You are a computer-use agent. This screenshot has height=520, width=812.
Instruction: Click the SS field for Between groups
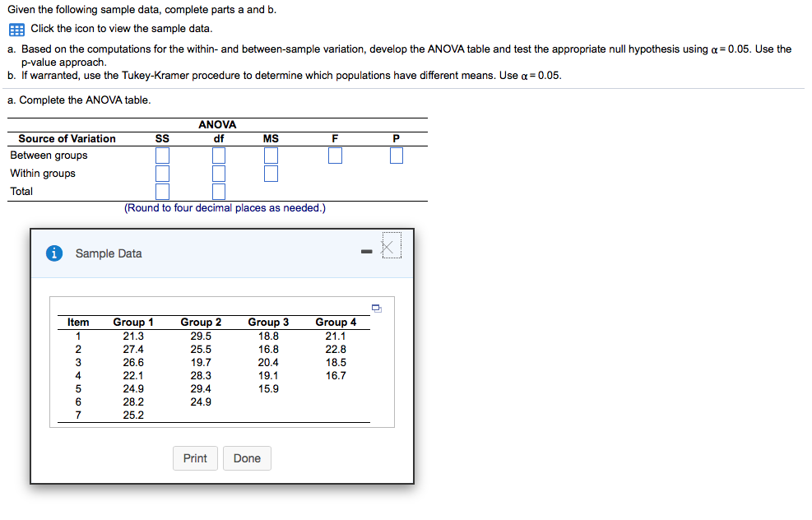[162, 155]
